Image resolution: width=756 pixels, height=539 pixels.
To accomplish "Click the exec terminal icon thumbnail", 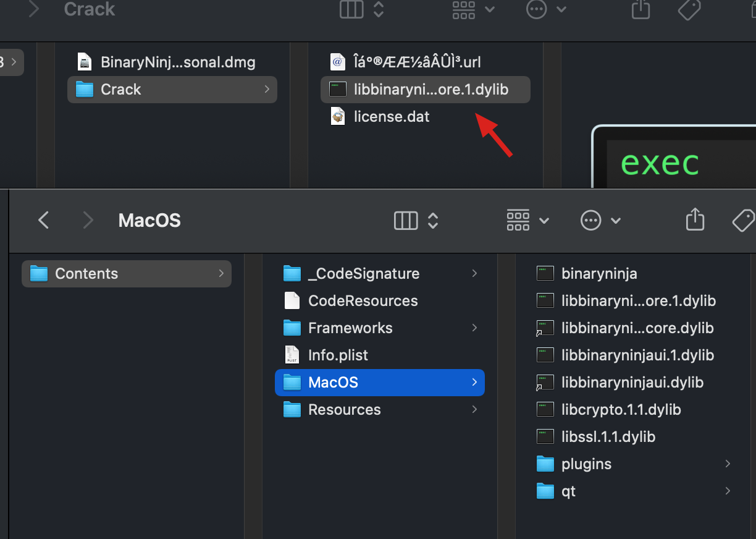I will pyautogui.click(x=674, y=156).
